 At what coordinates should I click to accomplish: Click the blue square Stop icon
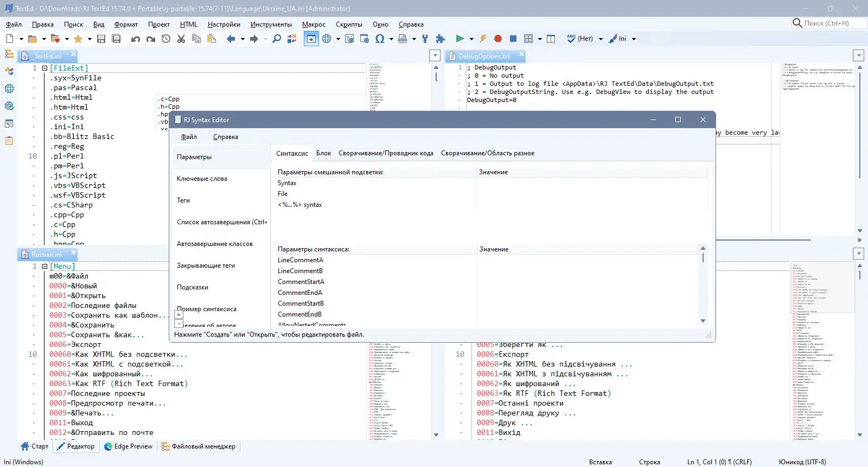(x=513, y=39)
